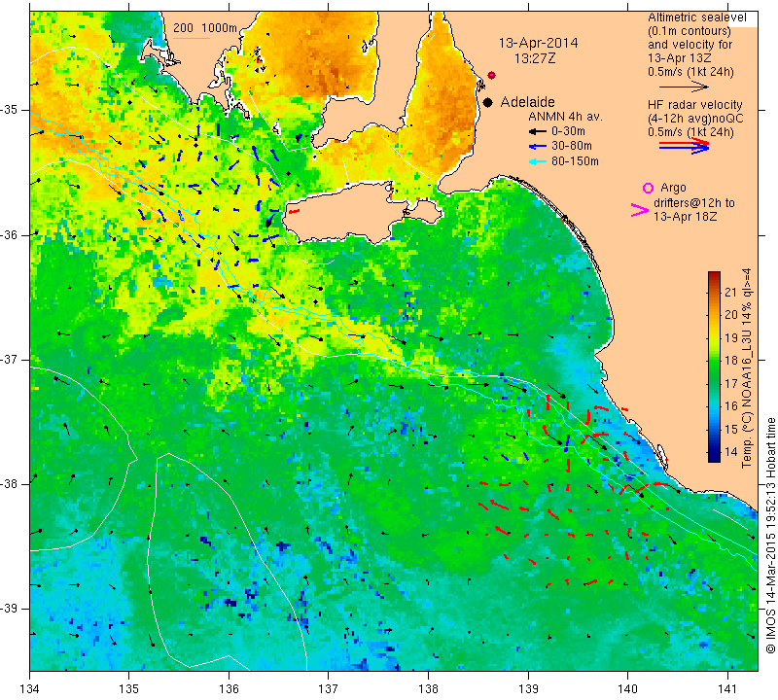The image size is (778, 700).
Task: Click the 80-150m depth legend text
Action: 575,161
